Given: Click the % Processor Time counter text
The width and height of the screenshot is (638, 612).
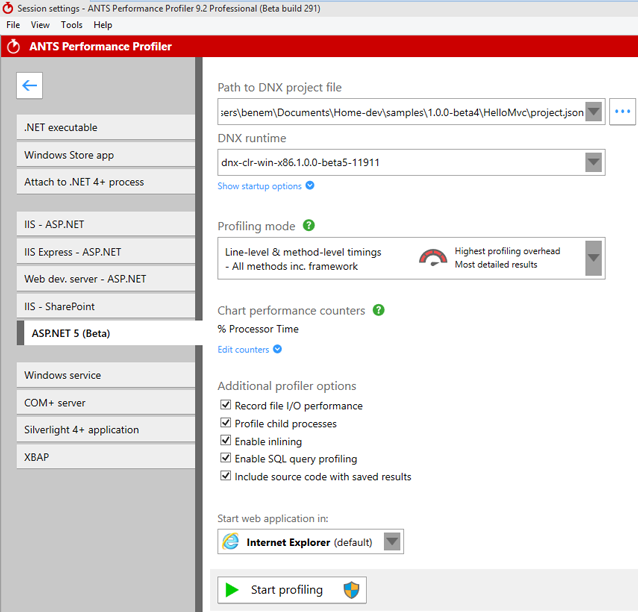Looking at the screenshot, I should pos(258,329).
